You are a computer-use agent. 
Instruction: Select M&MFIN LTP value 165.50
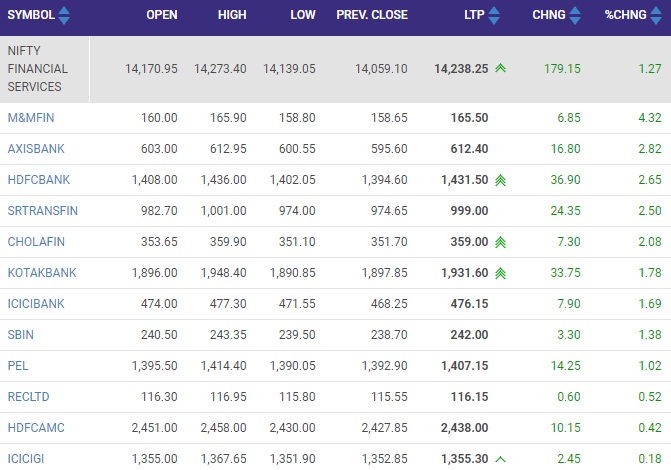[x=469, y=118]
